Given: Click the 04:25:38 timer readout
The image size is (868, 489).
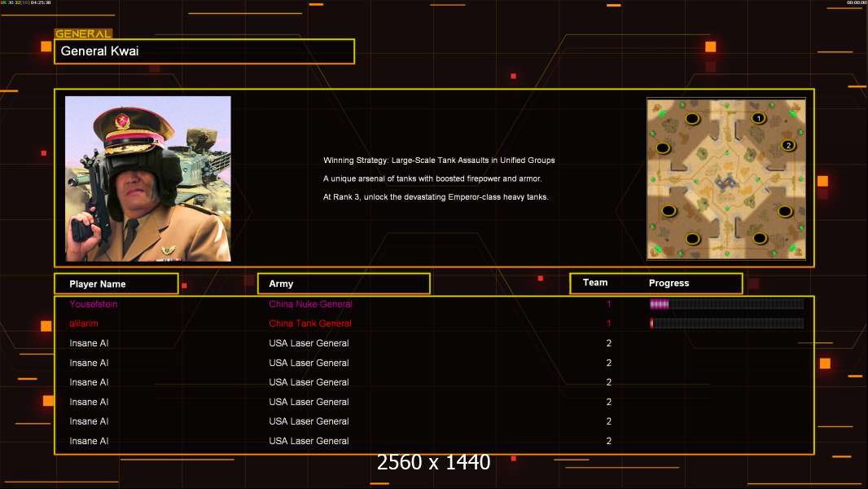Looking at the screenshot, I should pyautogui.click(x=41, y=3).
